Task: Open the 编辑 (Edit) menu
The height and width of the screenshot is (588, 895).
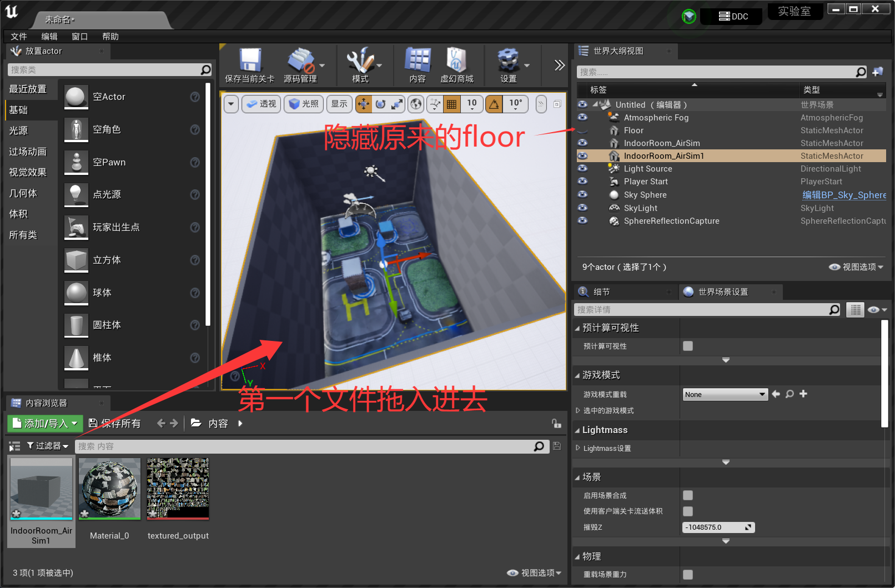Action: pyautogui.click(x=49, y=37)
